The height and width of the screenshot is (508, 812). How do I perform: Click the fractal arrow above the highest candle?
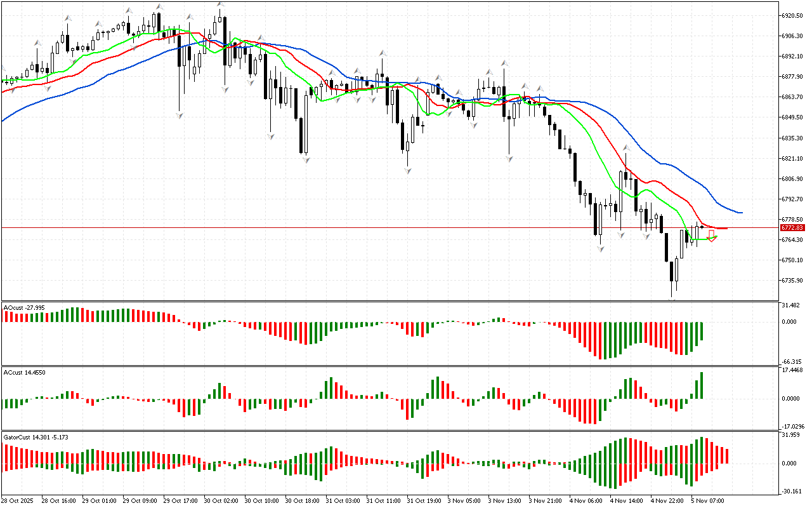tap(220, 5)
